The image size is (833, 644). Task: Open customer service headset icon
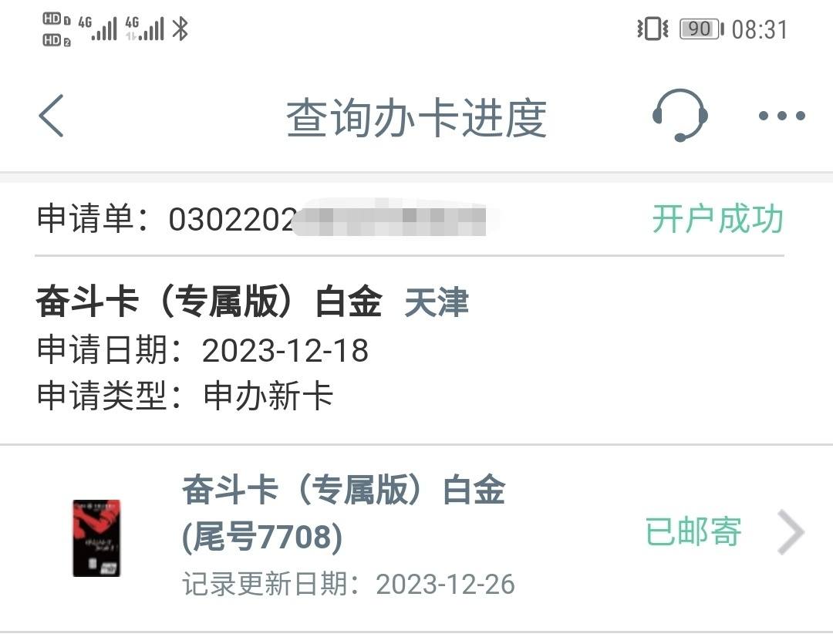pos(680,116)
